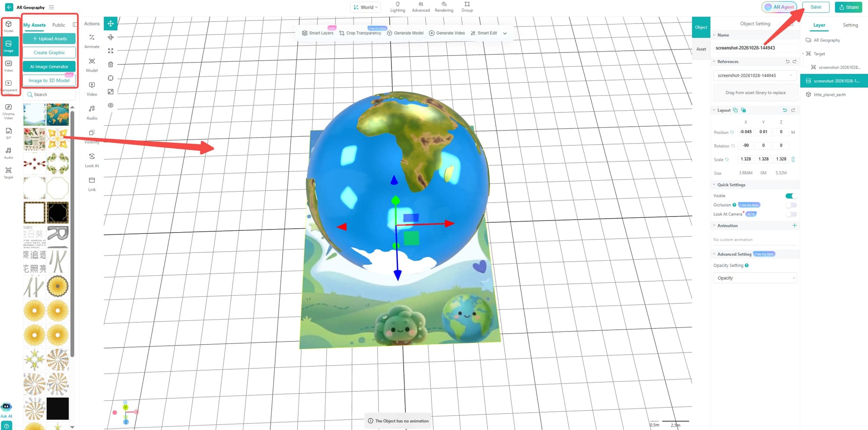Open the Audio action in Actions column
Image resolution: width=868 pixels, height=430 pixels.
click(92, 113)
